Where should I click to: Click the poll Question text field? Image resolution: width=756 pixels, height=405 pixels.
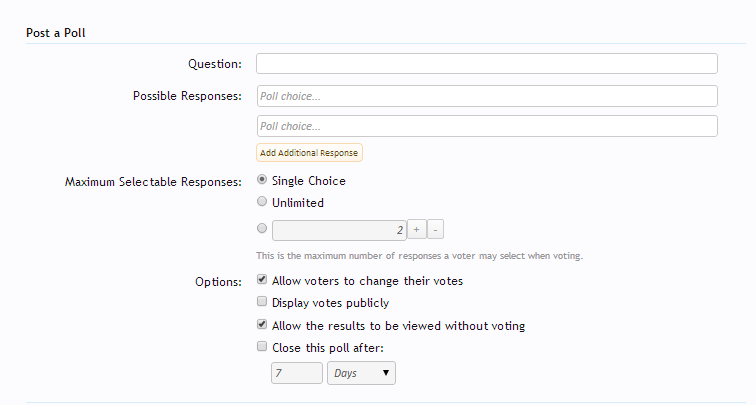(487, 64)
